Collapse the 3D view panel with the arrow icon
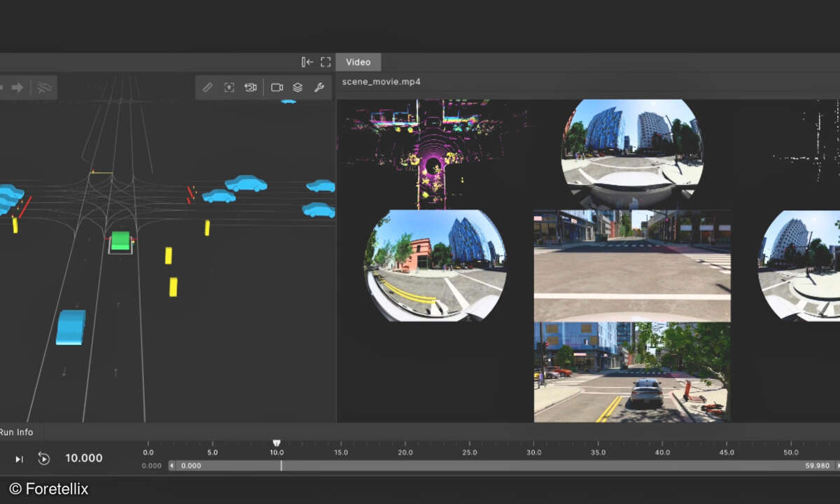Viewport: 840px width, 504px height. tap(307, 62)
